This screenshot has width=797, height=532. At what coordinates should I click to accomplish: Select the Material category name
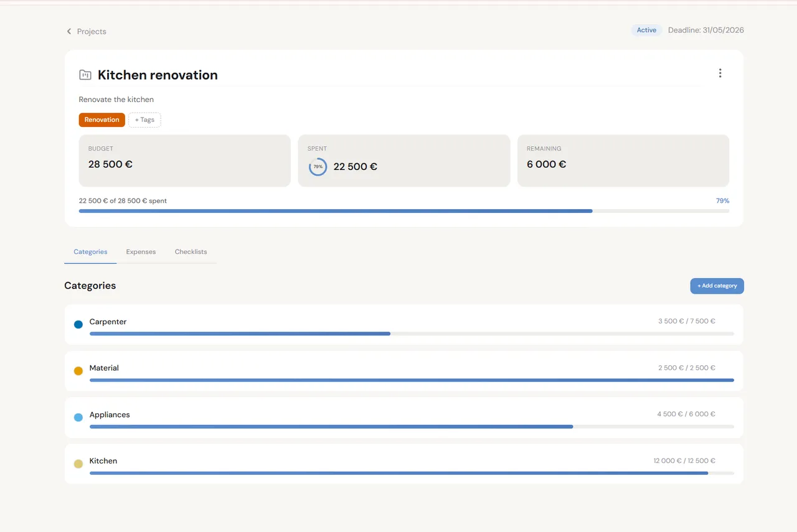(x=104, y=368)
